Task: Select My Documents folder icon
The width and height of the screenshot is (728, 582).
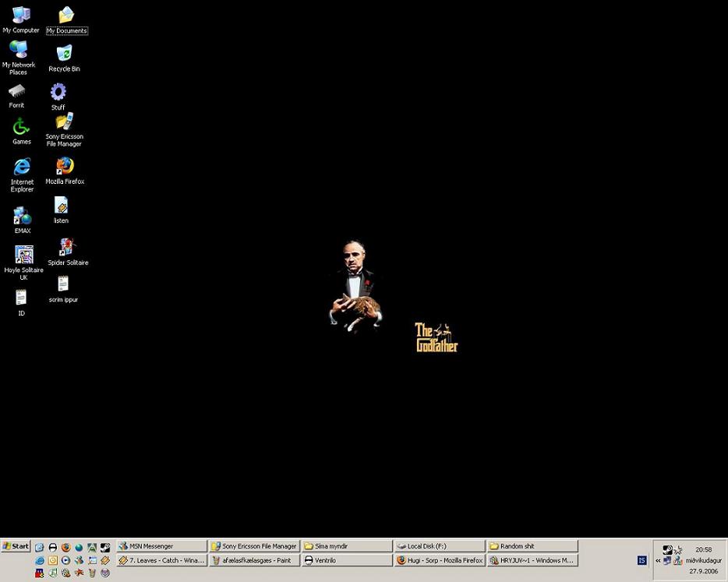Action: coord(67,20)
